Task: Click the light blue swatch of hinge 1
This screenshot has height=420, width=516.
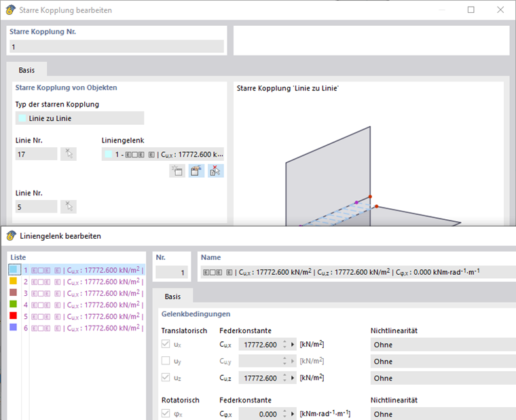Action: (14, 269)
